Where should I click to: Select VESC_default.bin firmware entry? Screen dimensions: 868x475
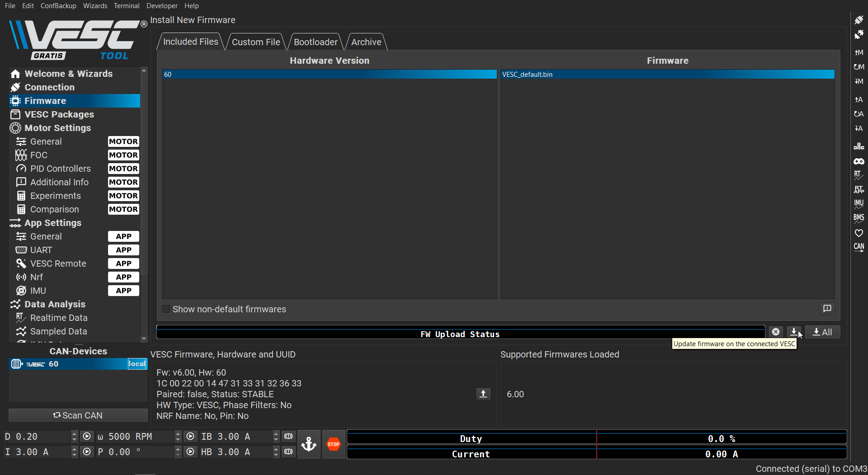[x=667, y=74]
